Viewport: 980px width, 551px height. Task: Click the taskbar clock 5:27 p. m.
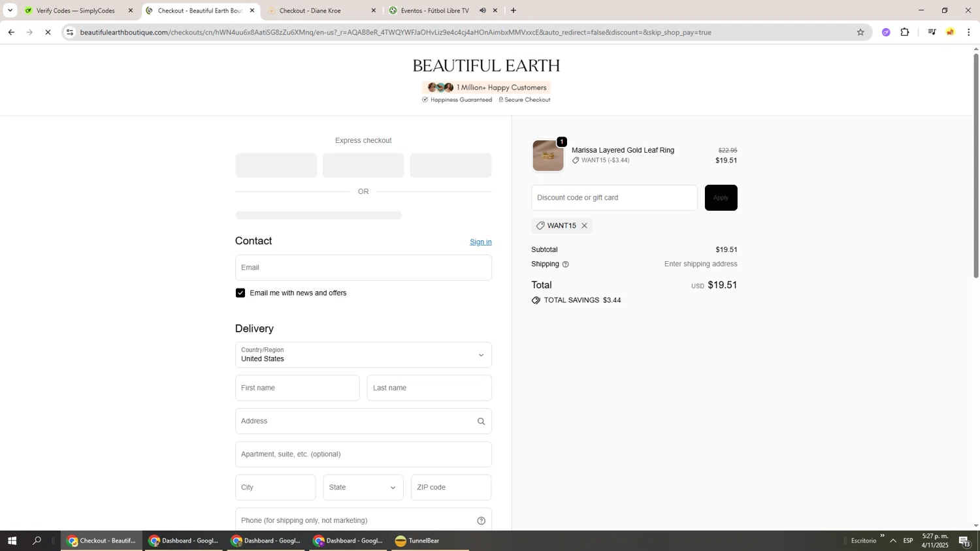[935, 541]
